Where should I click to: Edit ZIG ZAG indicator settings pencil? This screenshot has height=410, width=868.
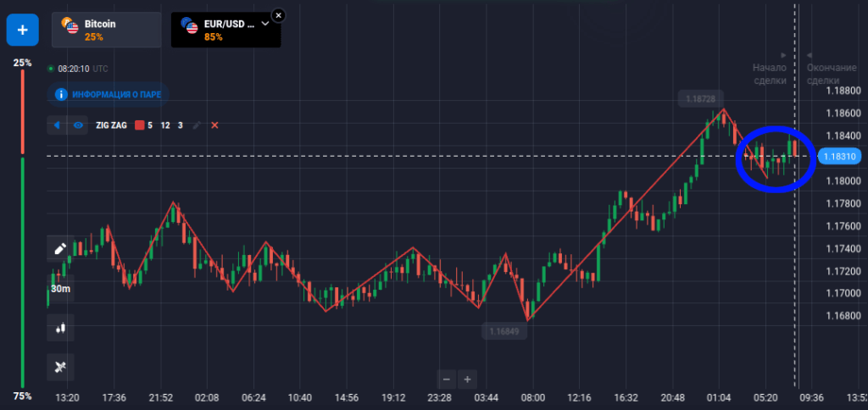[197, 125]
